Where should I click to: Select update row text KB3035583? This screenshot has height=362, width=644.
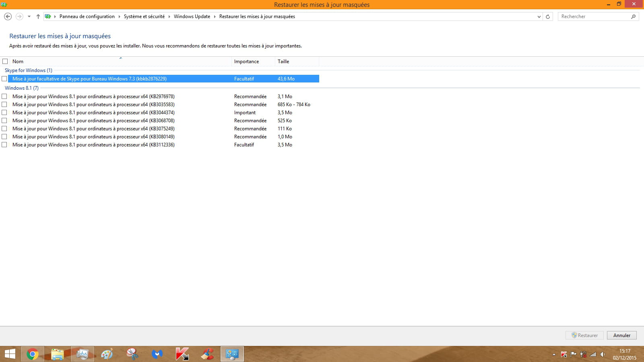[93, 105]
